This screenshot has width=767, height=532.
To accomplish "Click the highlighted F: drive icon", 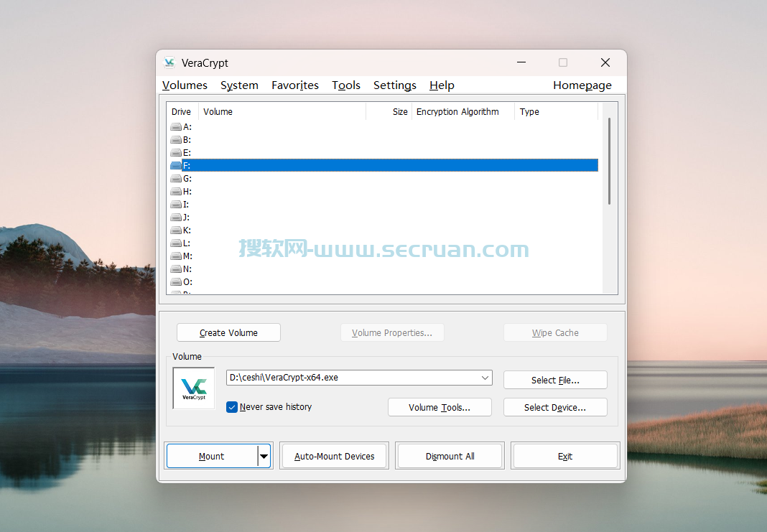I will [x=176, y=165].
